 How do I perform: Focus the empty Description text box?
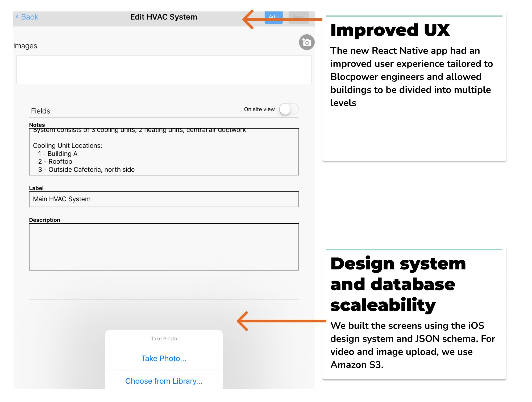164,246
